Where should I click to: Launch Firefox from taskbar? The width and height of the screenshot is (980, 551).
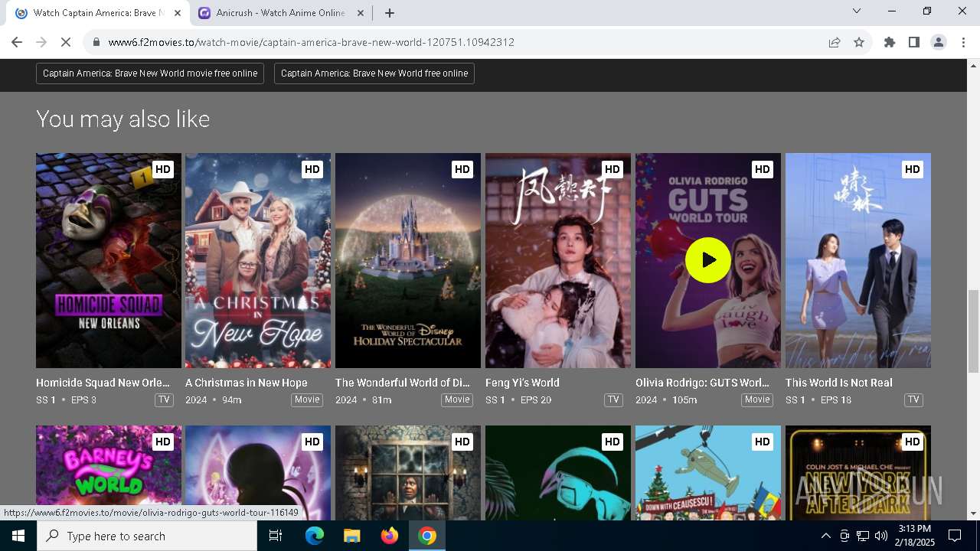click(x=390, y=536)
